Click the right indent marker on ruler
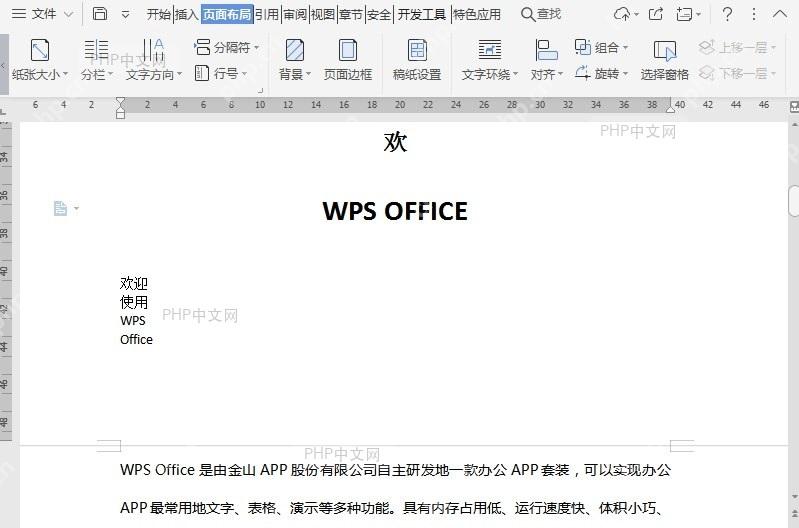 tap(671, 108)
